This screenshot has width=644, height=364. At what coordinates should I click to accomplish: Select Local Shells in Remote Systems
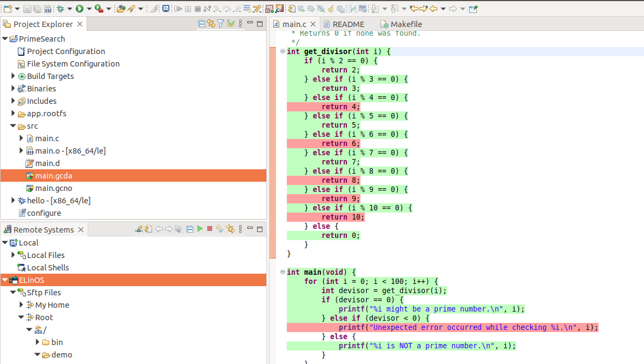point(48,268)
